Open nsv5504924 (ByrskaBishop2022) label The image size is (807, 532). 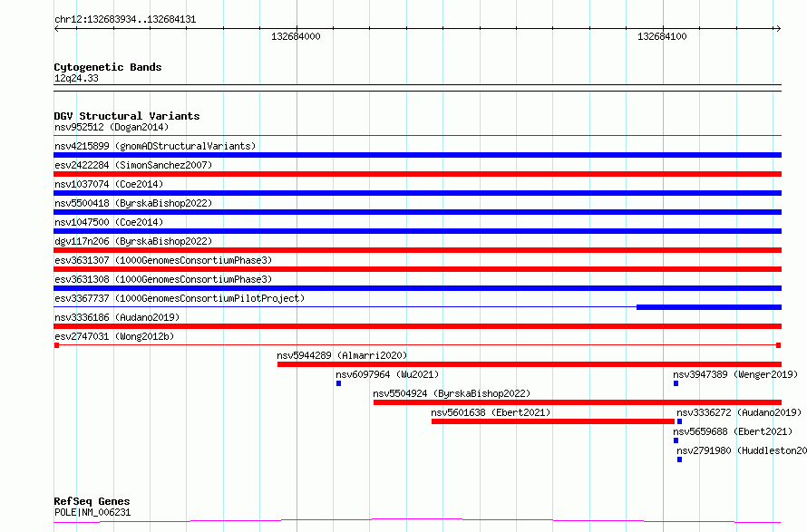coord(452,393)
